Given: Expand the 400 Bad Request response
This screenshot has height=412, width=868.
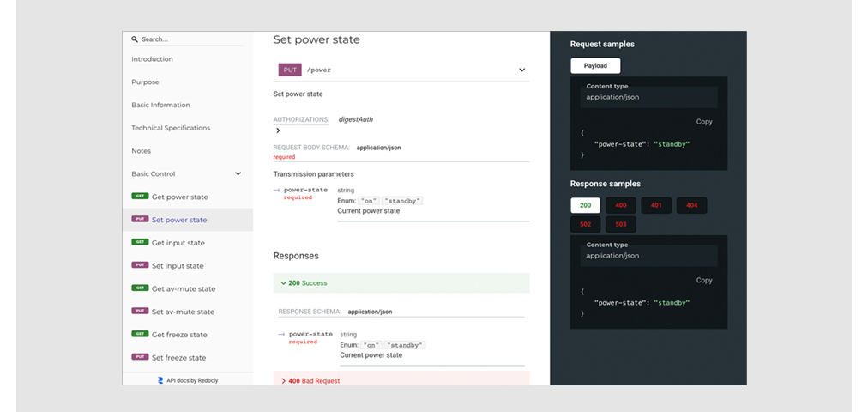Looking at the screenshot, I should (x=283, y=380).
